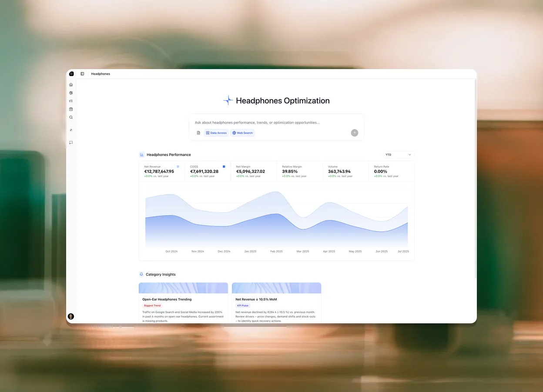The image size is (543, 392).
Task: Click the Category Insights heading
Action: (x=161, y=275)
